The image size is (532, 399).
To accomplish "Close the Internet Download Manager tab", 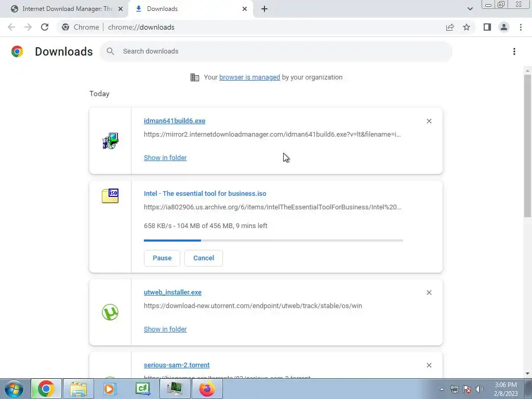I will tap(121, 9).
